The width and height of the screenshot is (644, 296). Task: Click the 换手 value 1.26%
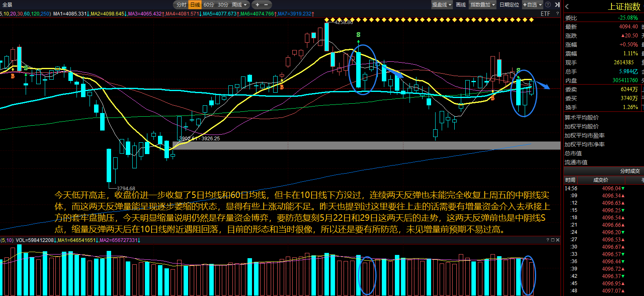point(631,107)
